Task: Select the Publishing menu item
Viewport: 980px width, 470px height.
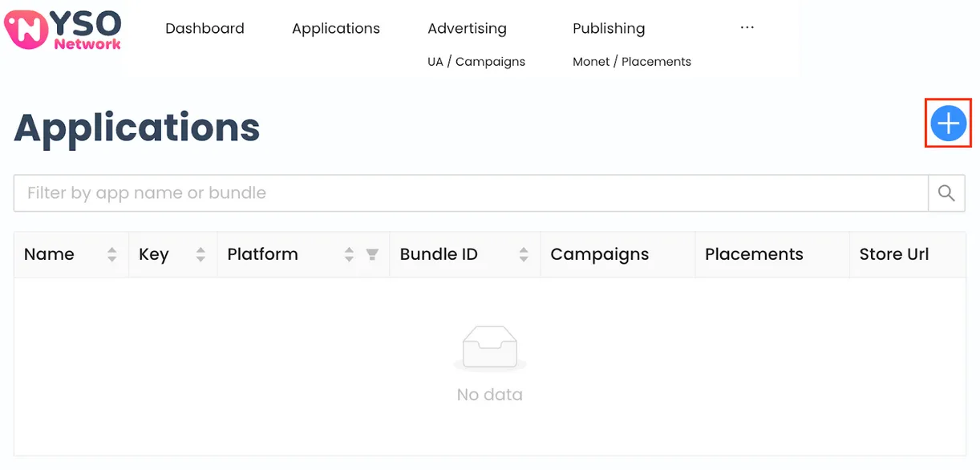Action: [x=608, y=28]
